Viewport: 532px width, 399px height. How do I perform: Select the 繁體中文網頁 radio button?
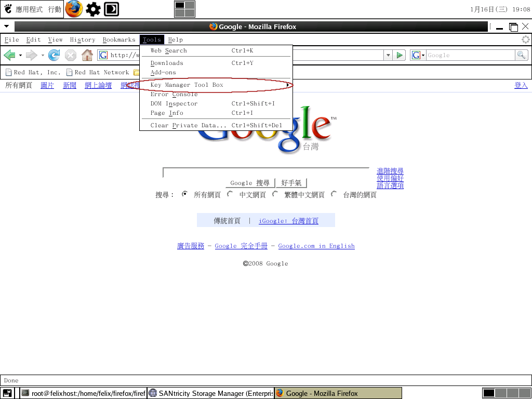[x=275, y=194]
